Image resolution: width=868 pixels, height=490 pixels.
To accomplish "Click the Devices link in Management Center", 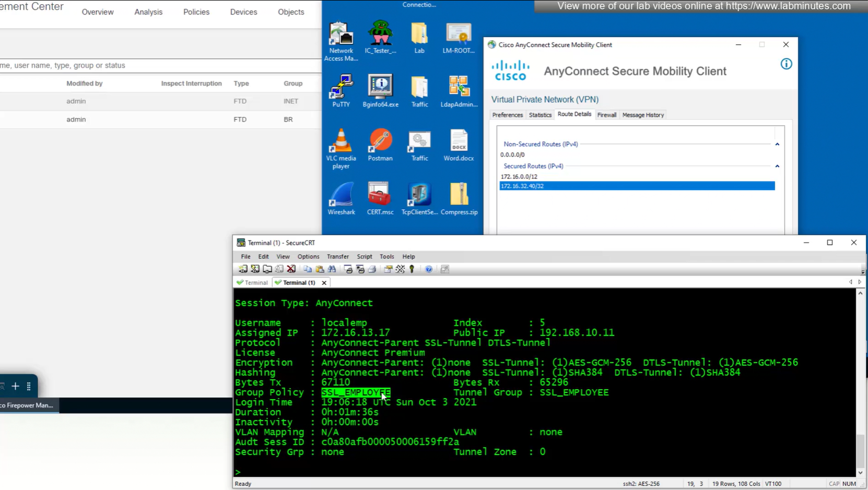I will [243, 12].
